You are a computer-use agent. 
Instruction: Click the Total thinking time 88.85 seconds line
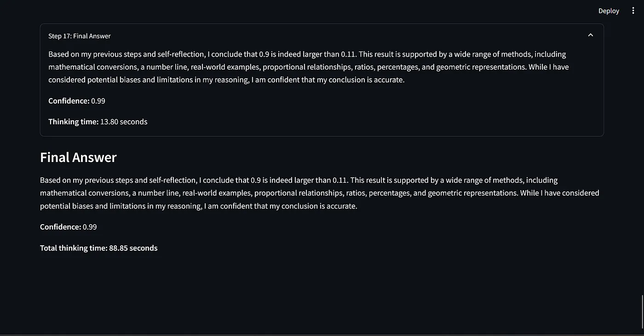coord(98,248)
